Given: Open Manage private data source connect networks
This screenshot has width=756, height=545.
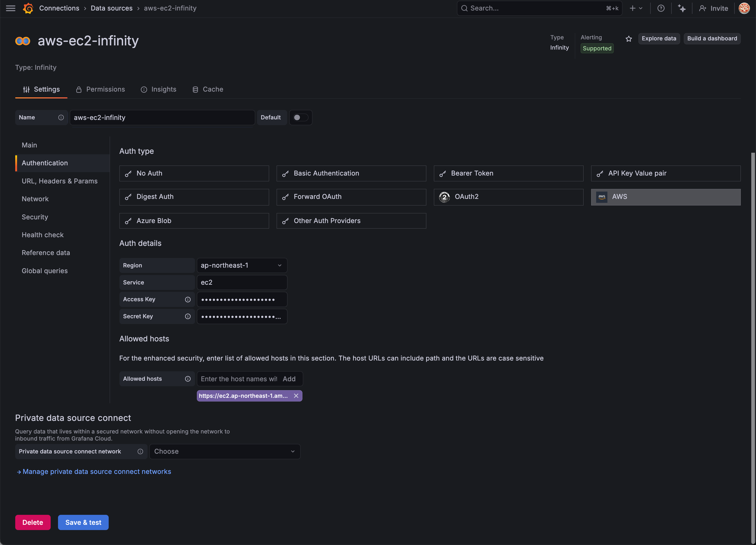Looking at the screenshot, I should 97,471.
